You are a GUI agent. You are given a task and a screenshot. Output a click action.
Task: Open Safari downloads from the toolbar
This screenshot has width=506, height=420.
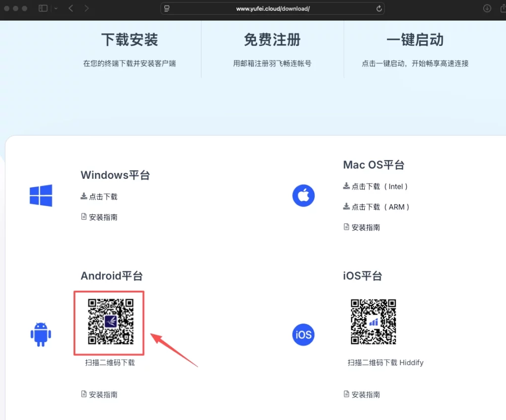tap(487, 8)
